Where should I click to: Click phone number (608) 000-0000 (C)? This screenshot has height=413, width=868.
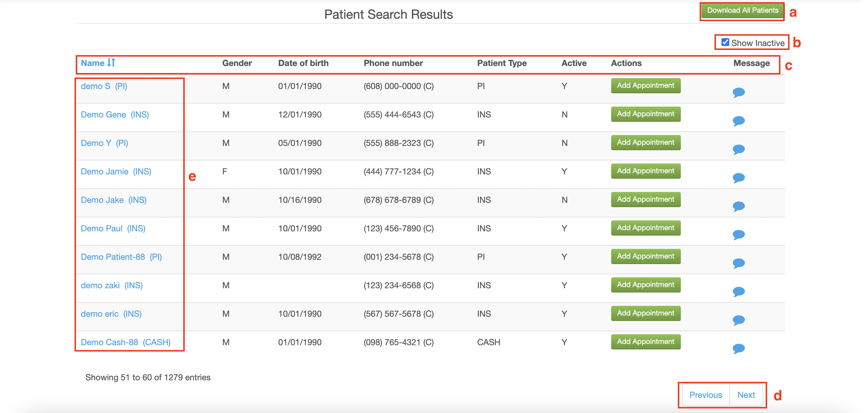399,86
